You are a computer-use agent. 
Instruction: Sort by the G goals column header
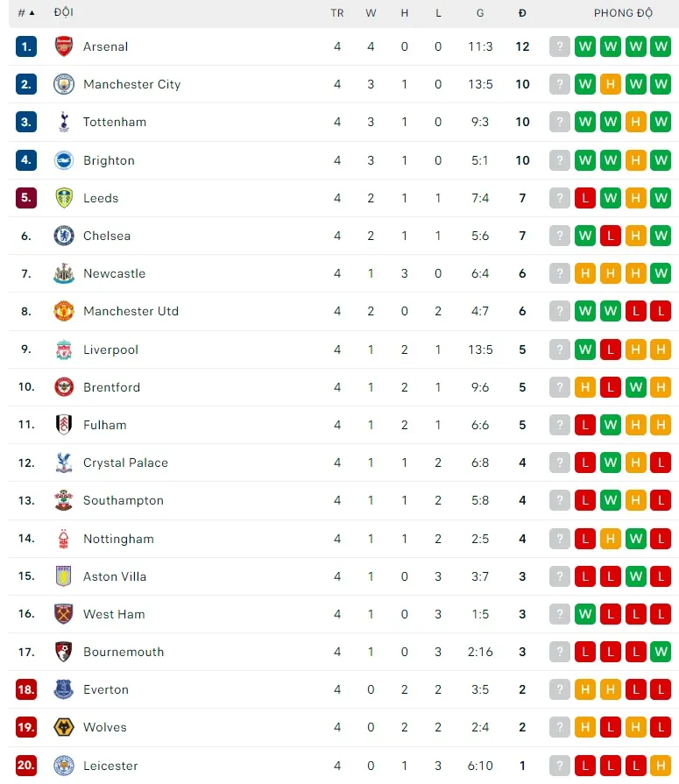[x=480, y=13]
